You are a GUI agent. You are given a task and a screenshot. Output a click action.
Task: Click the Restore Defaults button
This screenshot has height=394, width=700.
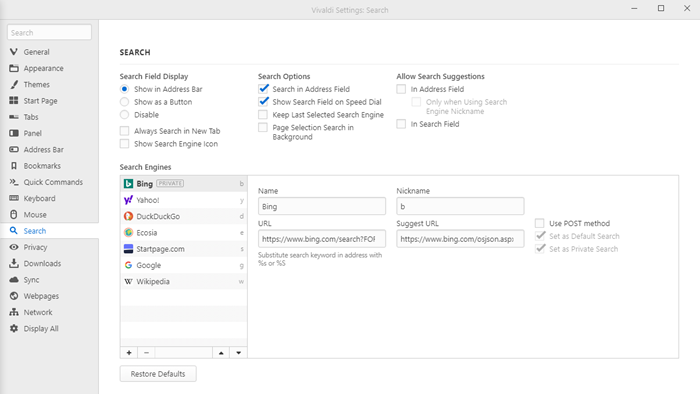pos(158,374)
